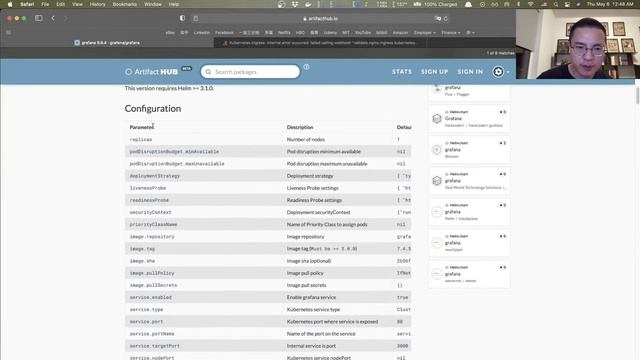The height and width of the screenshot is (360, 640).
Task: Click the Description column header
Action: click(x=300, y=127)
